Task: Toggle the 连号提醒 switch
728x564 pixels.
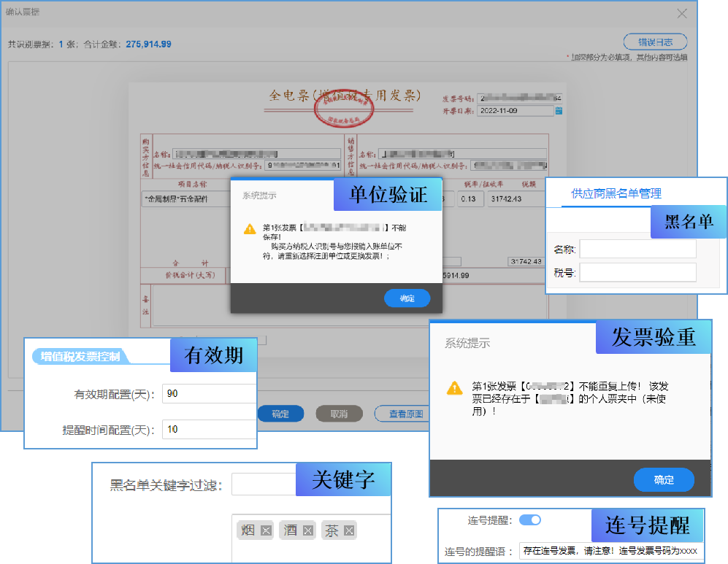Action: tap(529, 520)
